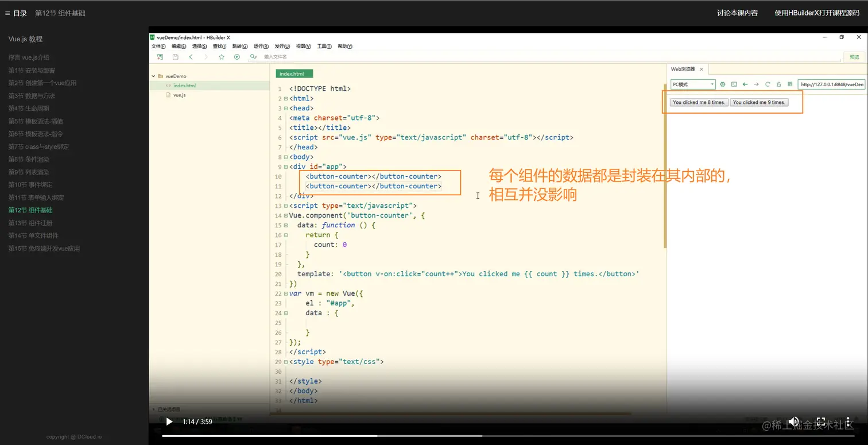Open the 文件(F) menu
The height and width of the screenshot is (445, 868).
(158, 47)
